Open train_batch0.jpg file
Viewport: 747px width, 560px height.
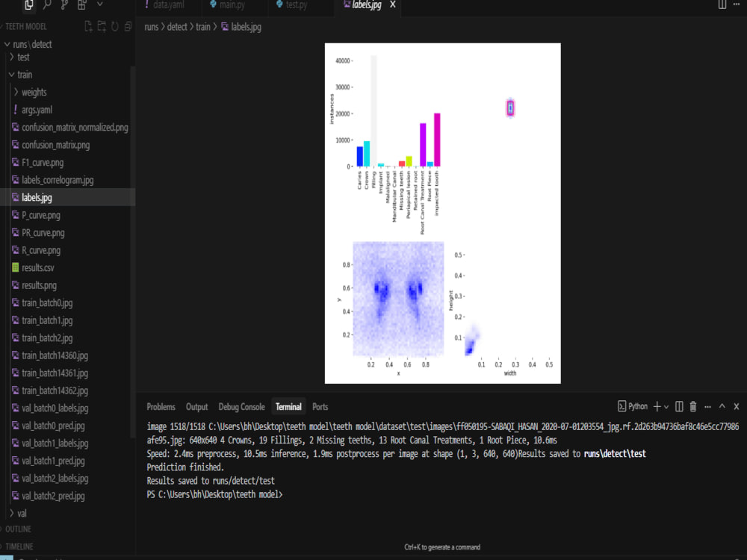(47, 303)
